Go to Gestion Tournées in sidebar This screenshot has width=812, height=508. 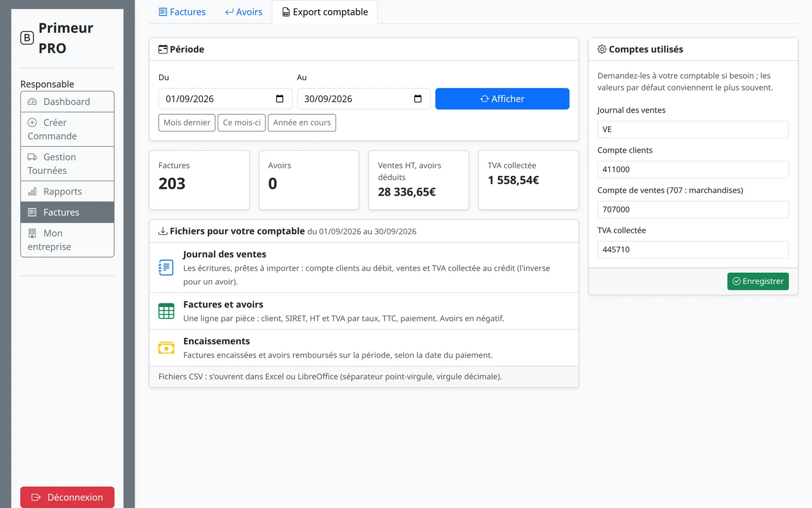[67, 164]
